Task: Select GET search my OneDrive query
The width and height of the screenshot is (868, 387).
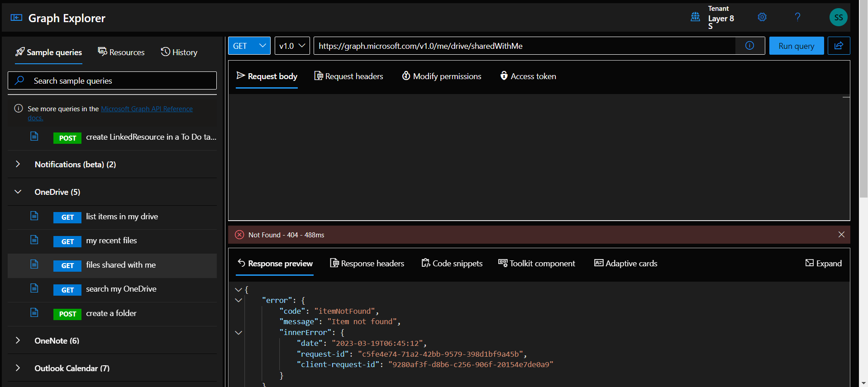Action: click(112, 289)
